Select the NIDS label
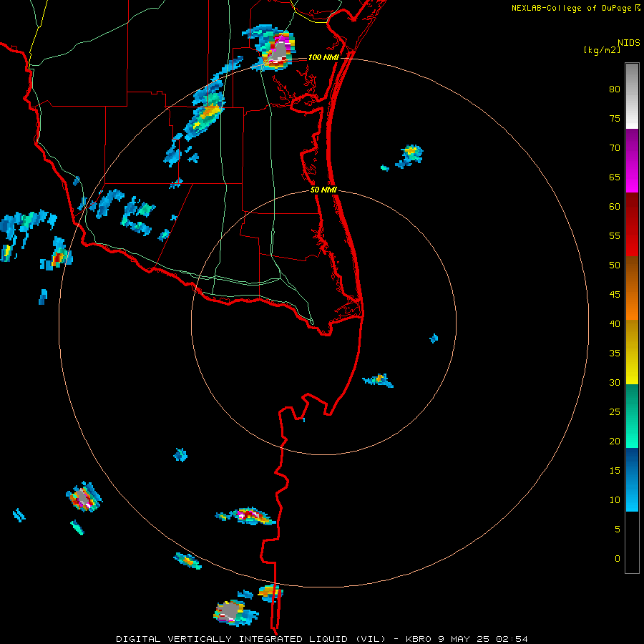 [629, 43]
